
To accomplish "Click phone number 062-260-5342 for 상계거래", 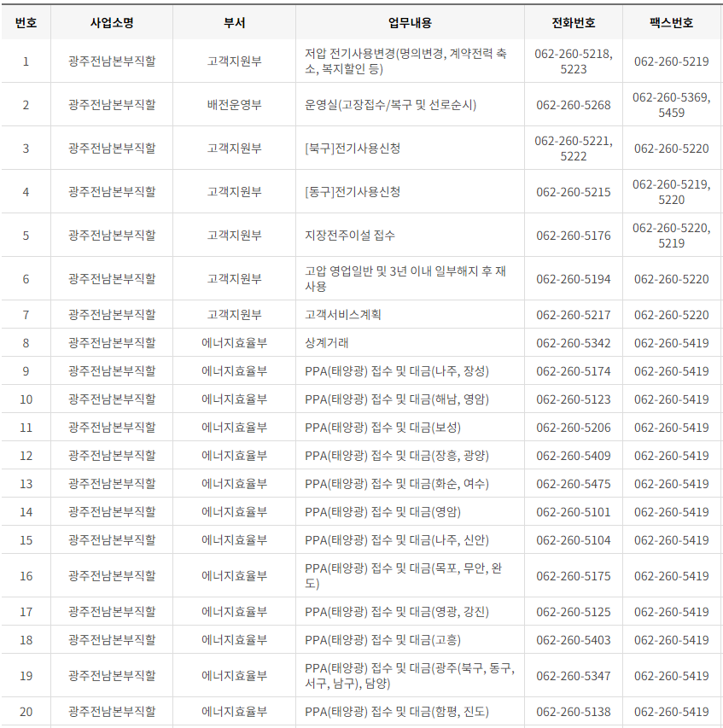I will [x=572, y=342].
